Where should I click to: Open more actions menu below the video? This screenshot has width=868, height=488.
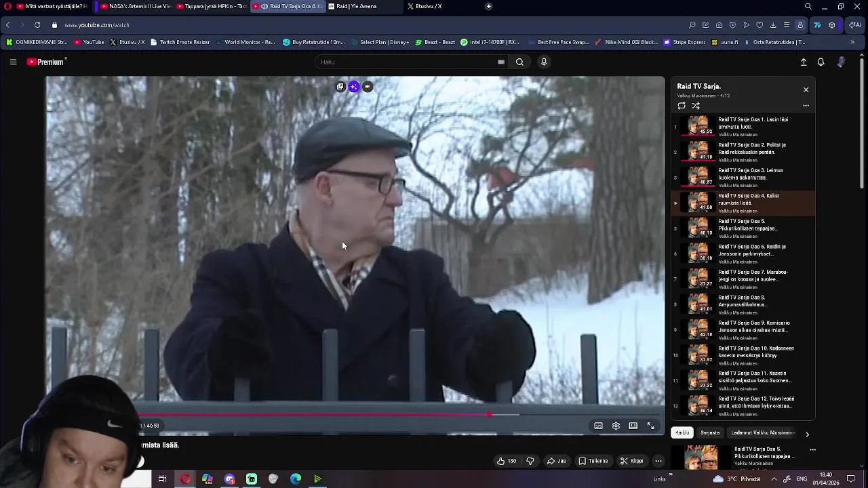(658, 461)
